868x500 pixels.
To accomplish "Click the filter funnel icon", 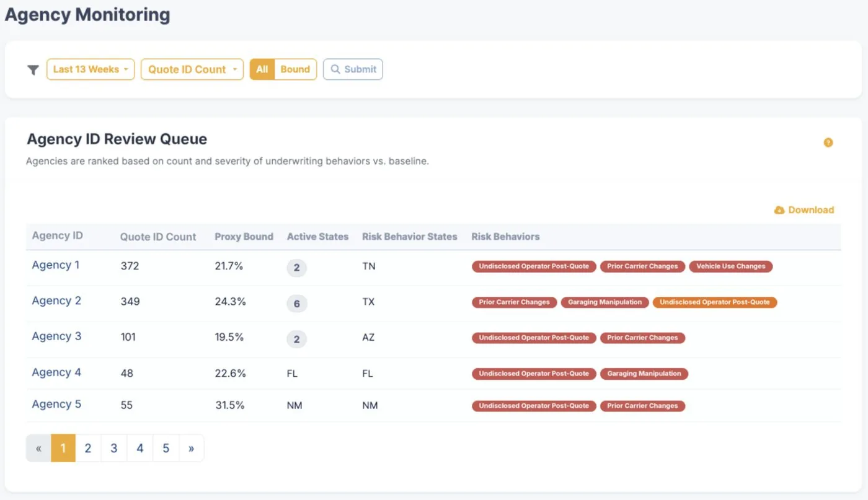I will click(x=33, y=70).
